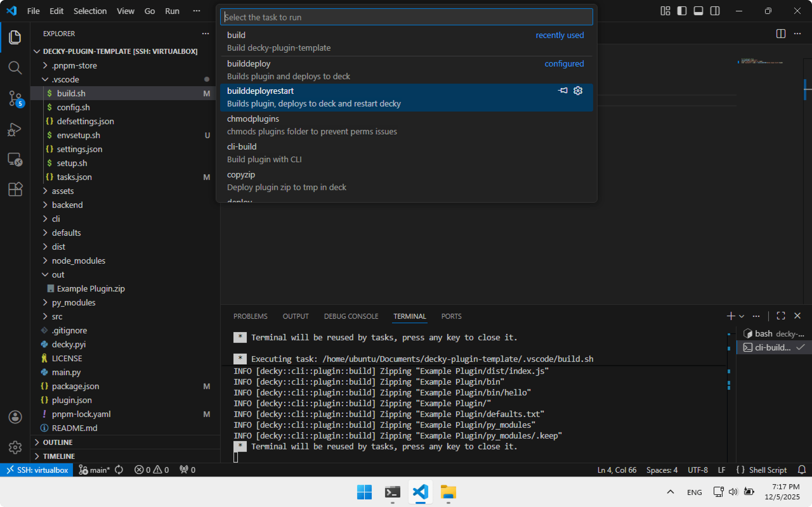Open Source Control view with 5 changes
This screenshot has height=507, width=812.
(x=15, y=99)
